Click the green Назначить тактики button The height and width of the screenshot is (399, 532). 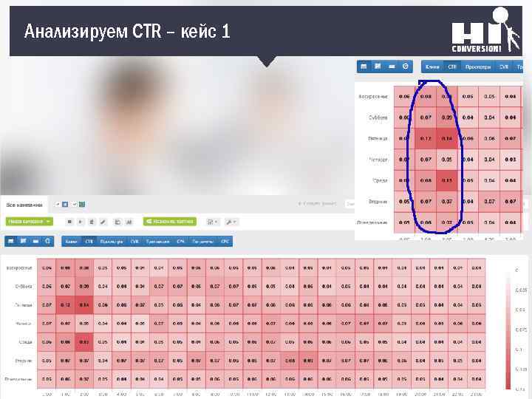(x=170, y=222)
